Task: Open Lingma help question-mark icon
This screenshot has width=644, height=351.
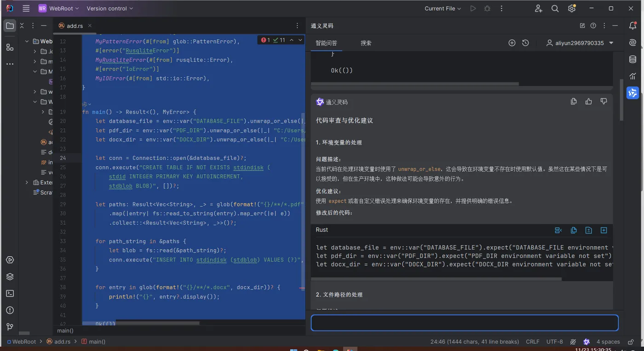Action: [593, 26]
